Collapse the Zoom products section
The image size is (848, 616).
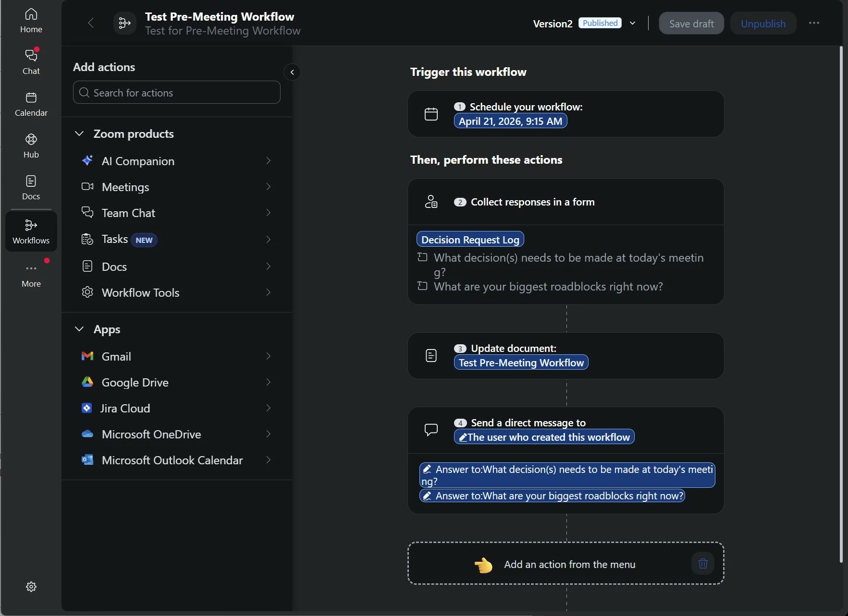pyautogui.click(x=80, y=133)
